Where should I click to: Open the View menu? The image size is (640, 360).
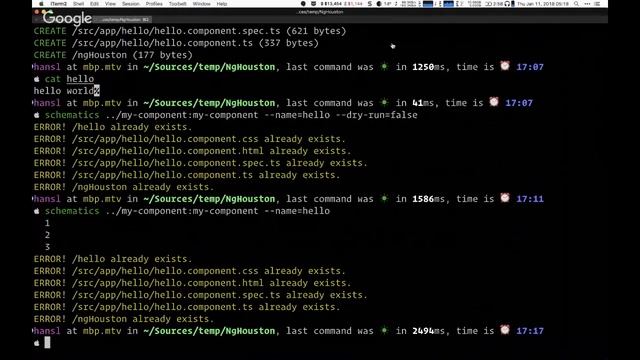tap(110, 4)
